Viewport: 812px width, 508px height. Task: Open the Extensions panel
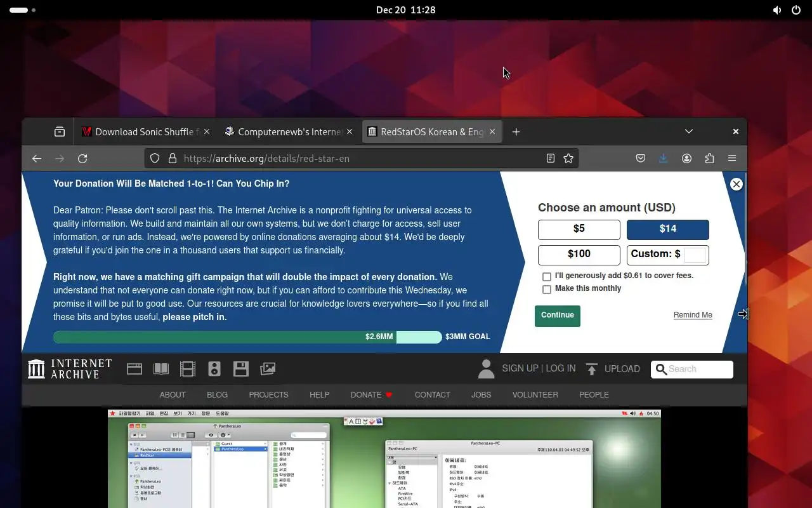(x=709, y=159)
